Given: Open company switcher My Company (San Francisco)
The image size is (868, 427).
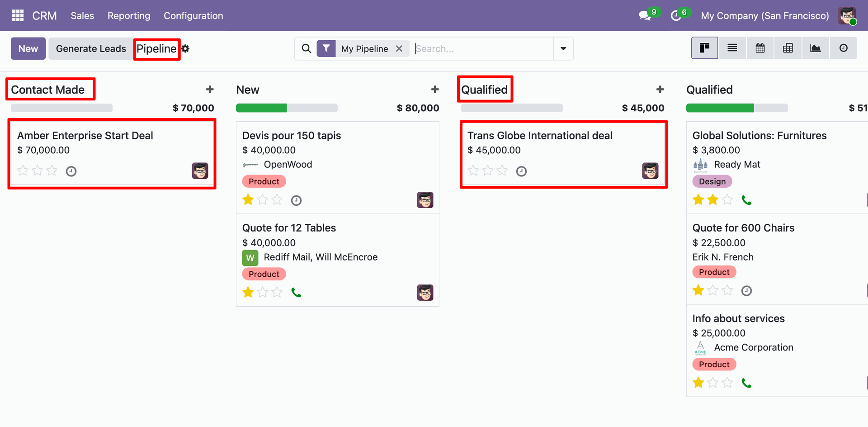Looking at the screenshot, I should pyautogui.click(x=765, y=16).
